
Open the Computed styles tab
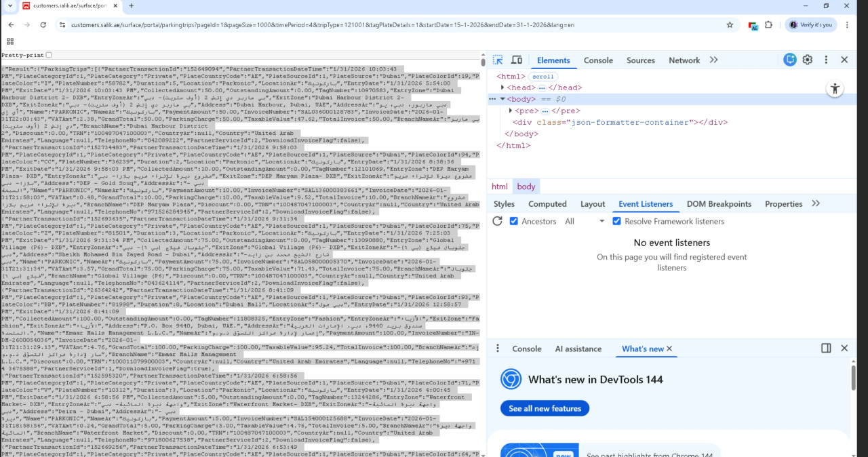[547, 203]
